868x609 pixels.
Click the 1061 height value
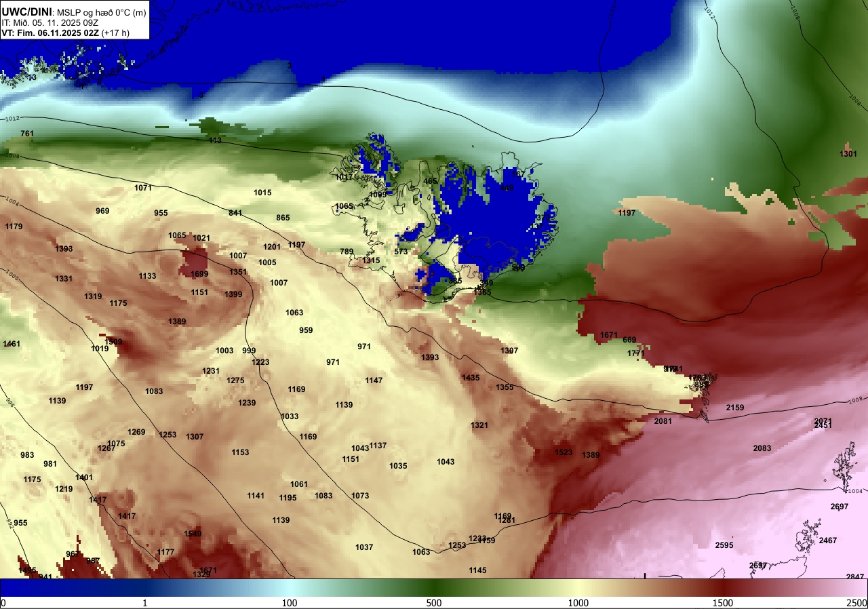(x=299, y=484)
